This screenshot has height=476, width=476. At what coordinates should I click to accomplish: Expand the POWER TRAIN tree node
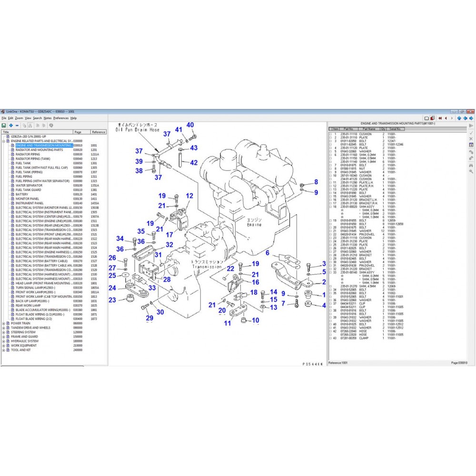4,324
